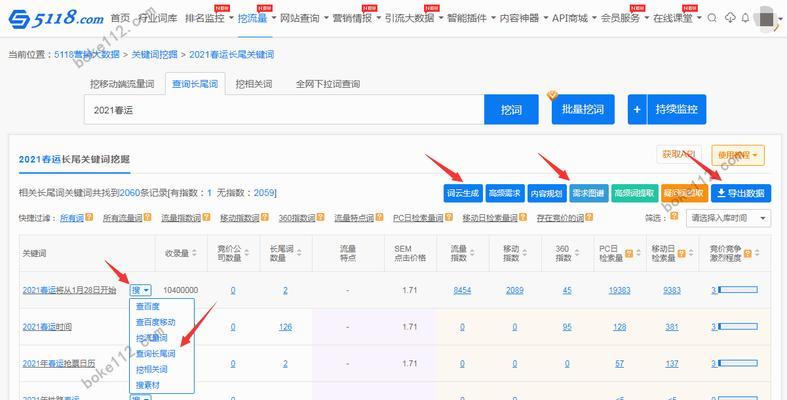Click help icon next to PC日检索量词 filter
Screen dimensions: 787x400
448,217
